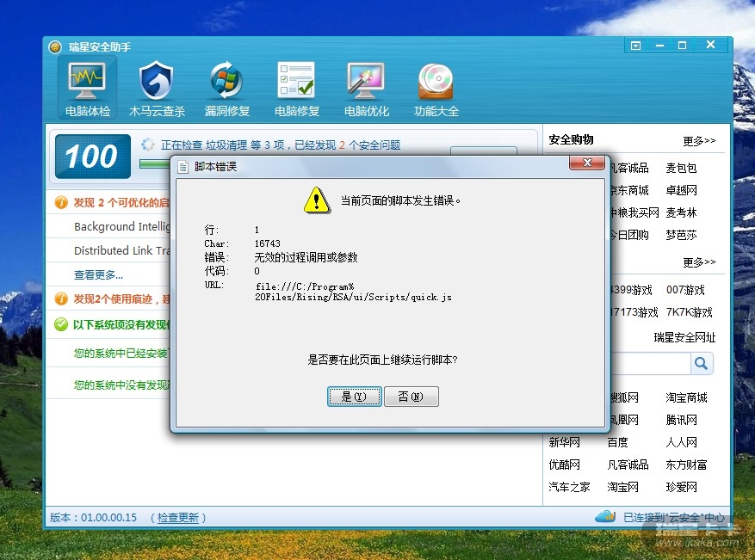Screen dimensions: 755x560
Task: Select the Background Intellig... startup item
Action: [x=122, y=226]
